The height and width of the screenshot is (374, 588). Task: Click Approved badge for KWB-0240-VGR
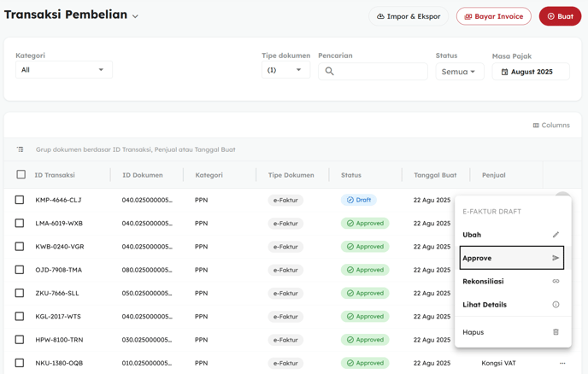click(x=365, y=247)
